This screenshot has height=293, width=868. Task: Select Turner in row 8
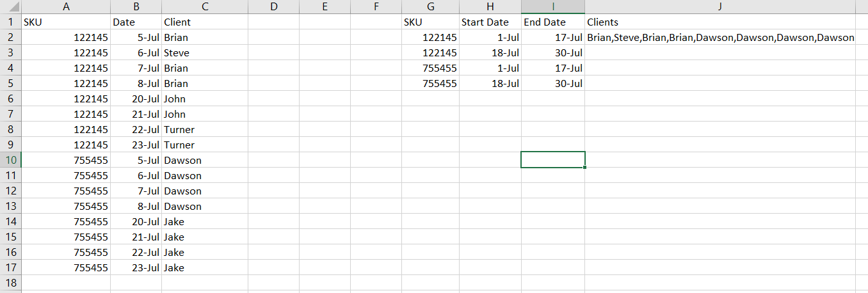pos(205,129)
